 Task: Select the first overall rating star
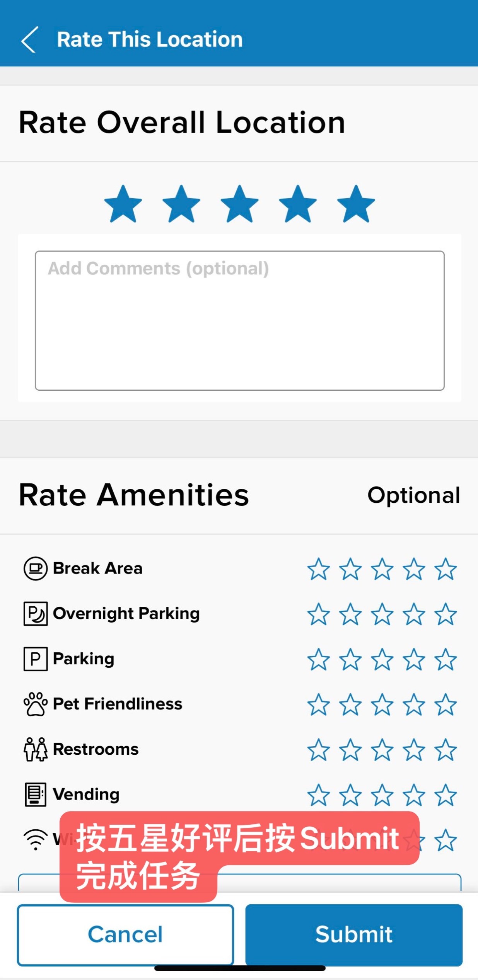click(x=123, y=204)
